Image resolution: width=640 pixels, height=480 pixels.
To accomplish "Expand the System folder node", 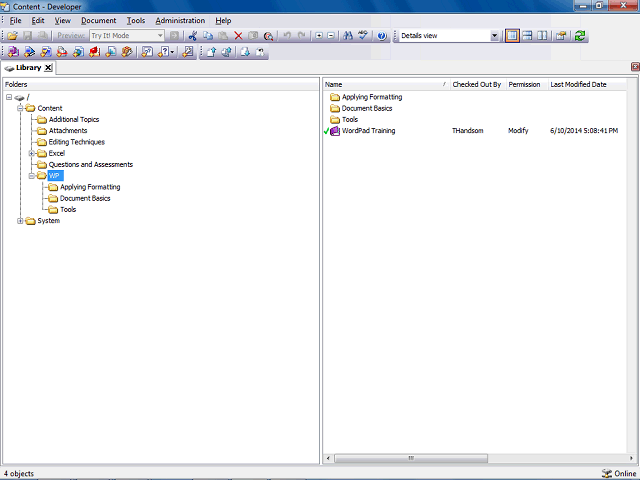I will coord(20,221).
